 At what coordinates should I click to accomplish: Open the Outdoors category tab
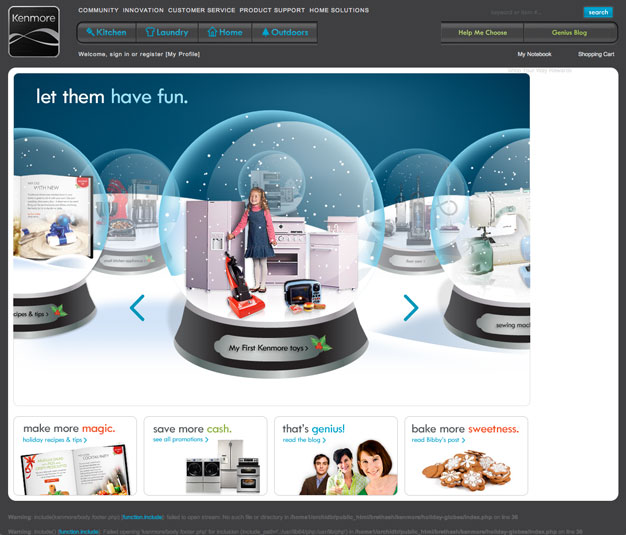pyautogui.click(x=285, y=32)
